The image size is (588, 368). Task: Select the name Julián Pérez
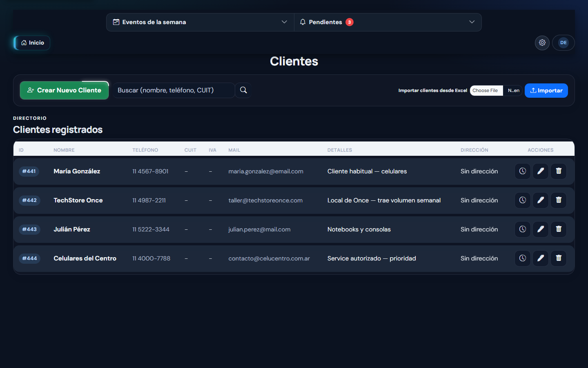(72, 229)
